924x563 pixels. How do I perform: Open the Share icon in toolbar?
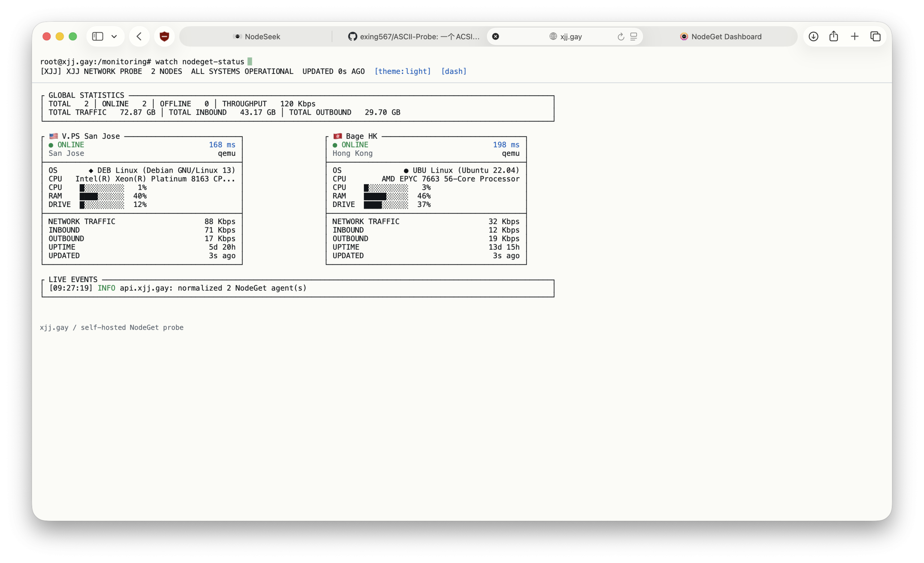834,36
